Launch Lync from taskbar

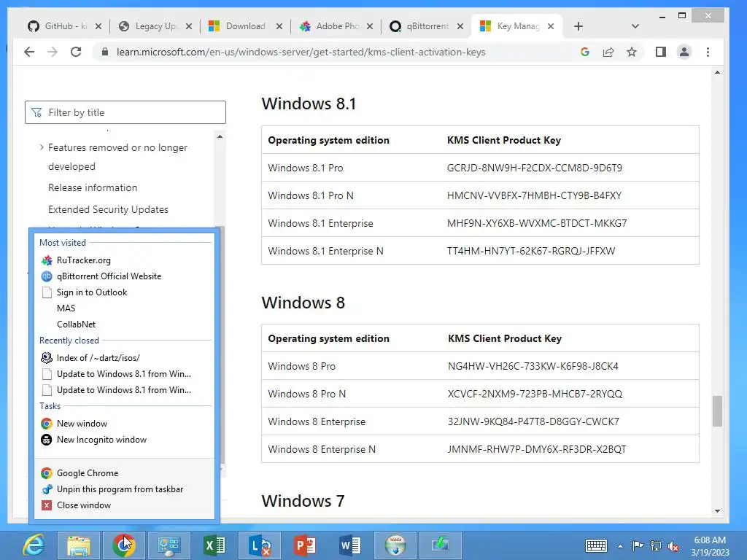[260, 545]
